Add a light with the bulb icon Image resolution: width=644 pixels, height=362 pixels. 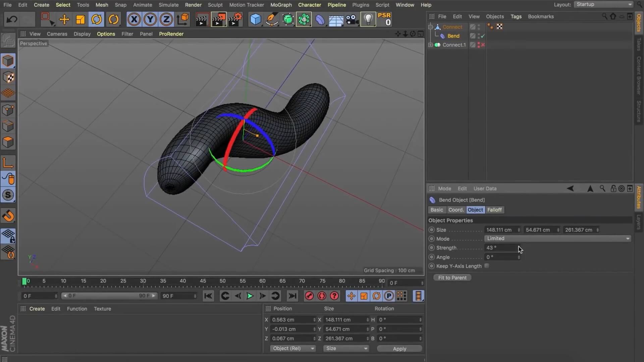click(368, 19)
